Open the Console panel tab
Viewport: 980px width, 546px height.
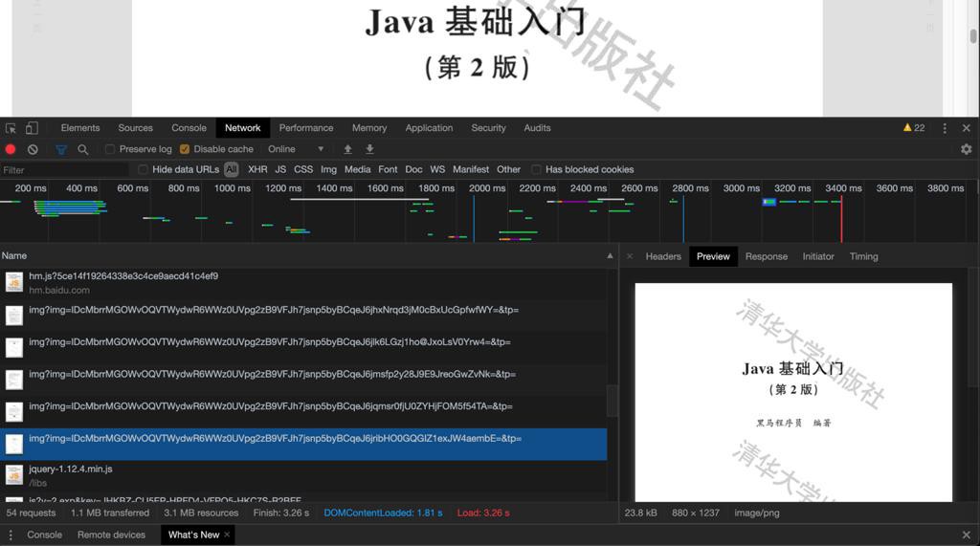[x=189, y=128]
